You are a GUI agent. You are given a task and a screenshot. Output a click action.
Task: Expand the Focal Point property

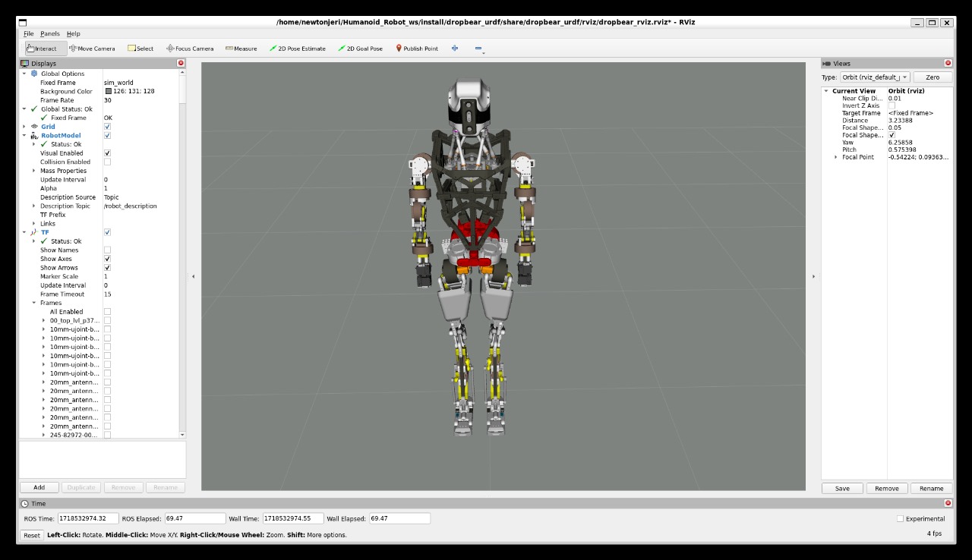tap(836, 157)
